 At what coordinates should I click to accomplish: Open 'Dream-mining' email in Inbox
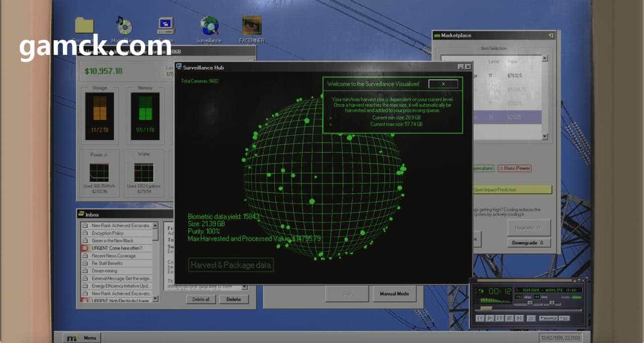(116, 271)
